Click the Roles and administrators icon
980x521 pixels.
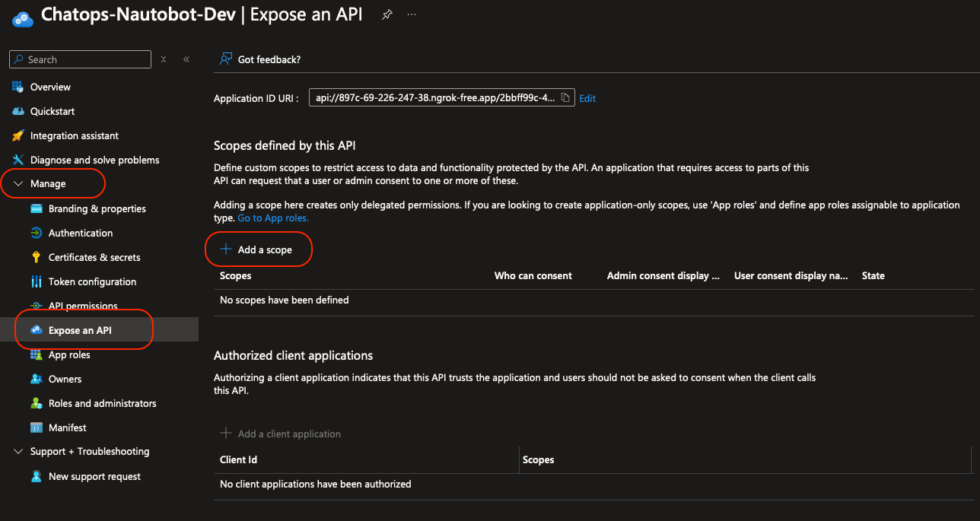click(x=36, y=403)
